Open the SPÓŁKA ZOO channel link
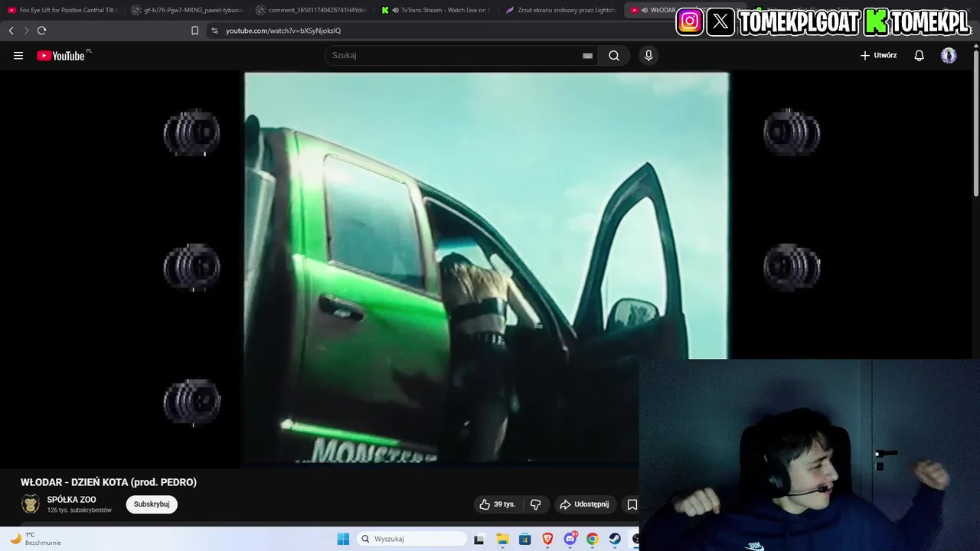Viewport: 980px width, 551px height. tap(71, 500)
